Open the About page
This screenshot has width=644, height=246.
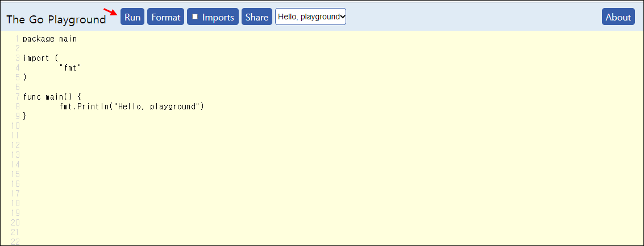tap(618, 17)
